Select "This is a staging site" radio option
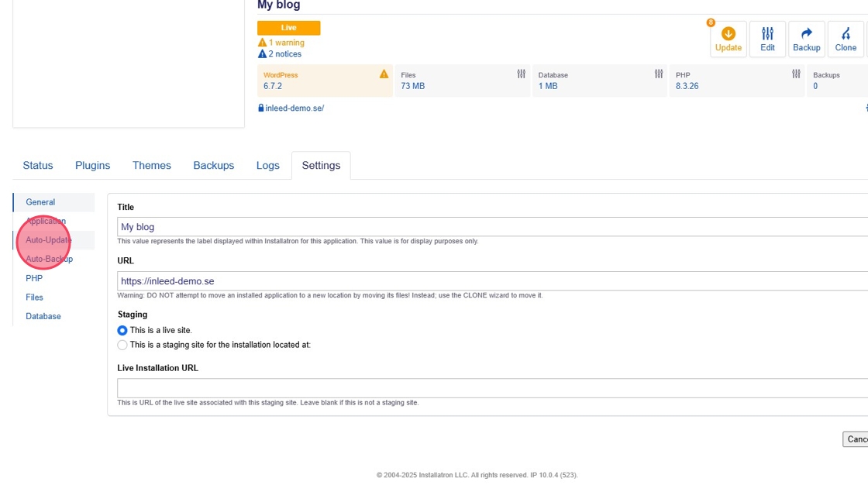 (x=122, y=346)
